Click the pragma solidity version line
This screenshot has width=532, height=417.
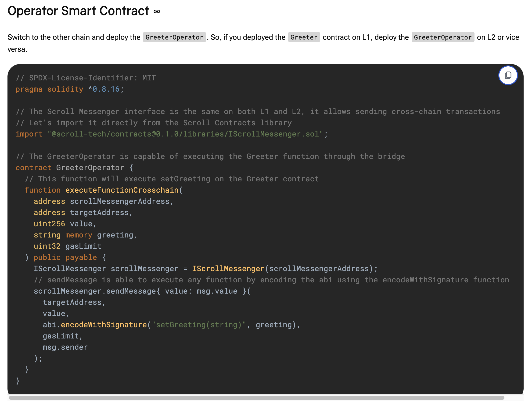(x=69, y=89)
